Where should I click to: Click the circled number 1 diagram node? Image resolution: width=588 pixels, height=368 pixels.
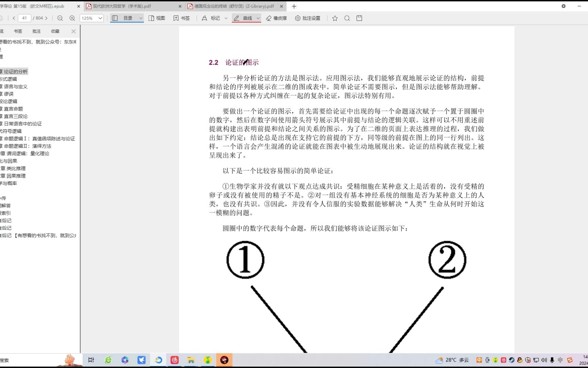click(245, 260)
